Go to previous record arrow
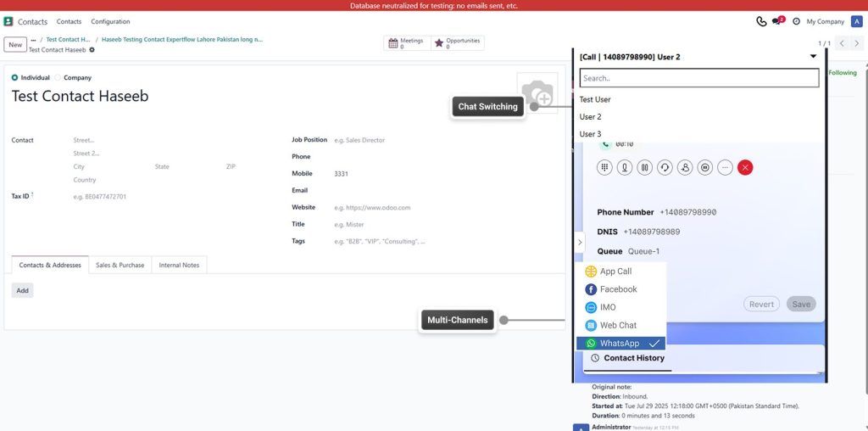The height and width of the screenshot is (431, 868). tap(842, 43)
